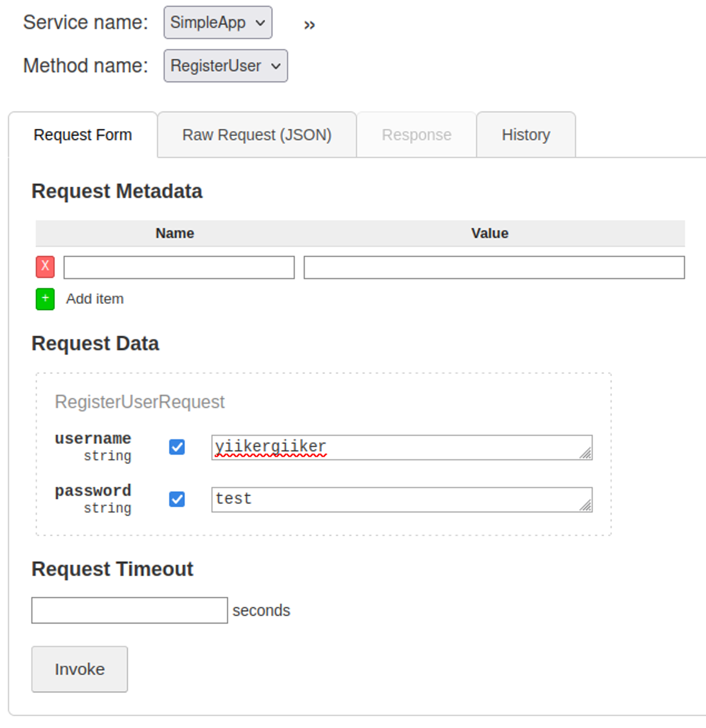Screen dimensions: 706x728
Task: Open the Method name RegisterUser dropdown
Action: coord(226,66)
